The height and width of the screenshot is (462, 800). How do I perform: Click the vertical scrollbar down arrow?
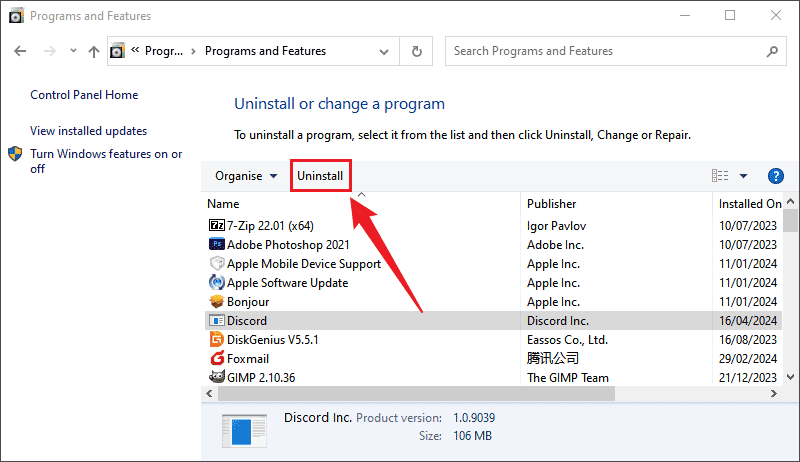click(x=790, y=377)
